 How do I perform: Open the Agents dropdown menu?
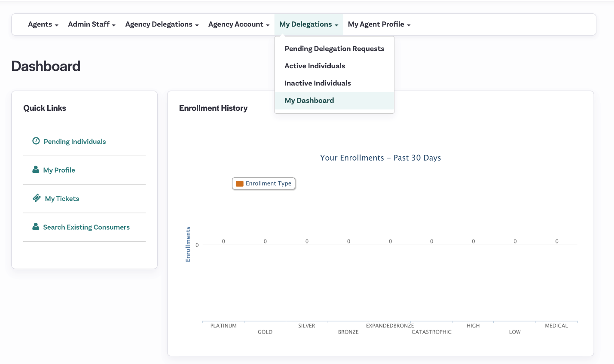[x=43, y=24]
